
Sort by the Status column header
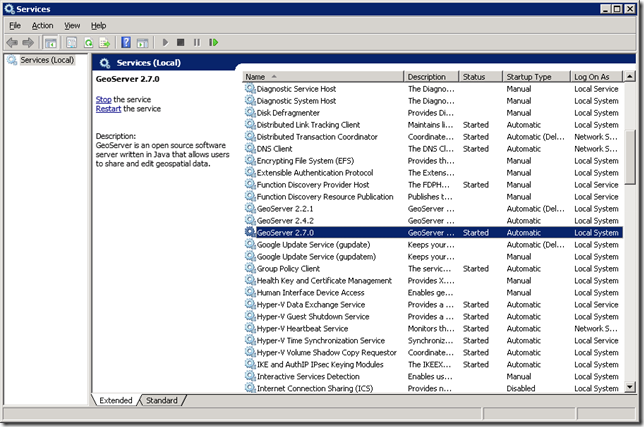481,77
